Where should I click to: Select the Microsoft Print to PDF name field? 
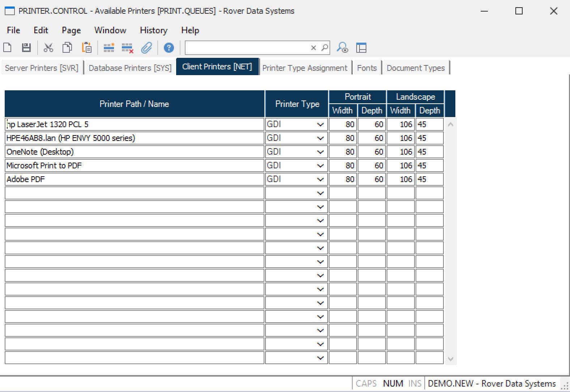134,166
